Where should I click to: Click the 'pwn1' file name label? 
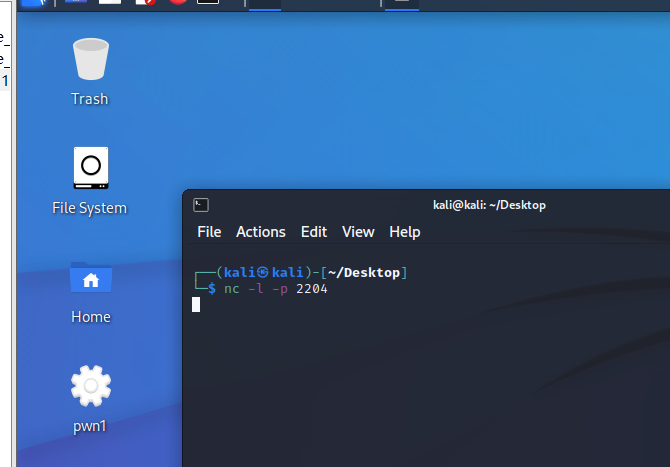(x=90, y=426)
